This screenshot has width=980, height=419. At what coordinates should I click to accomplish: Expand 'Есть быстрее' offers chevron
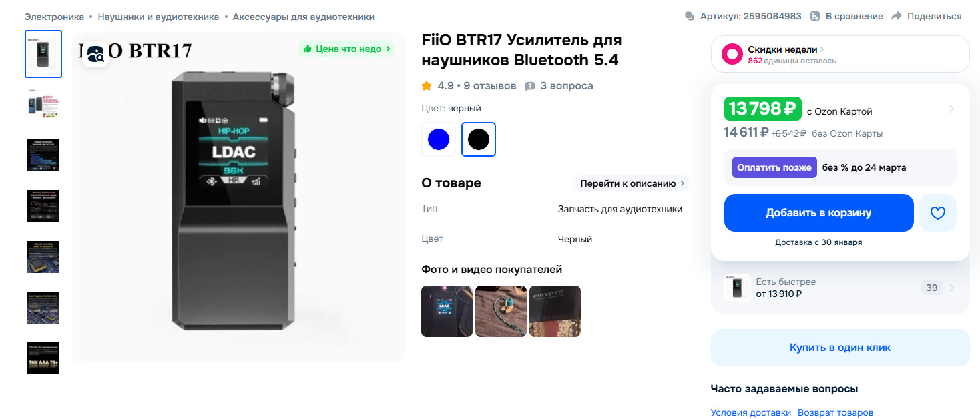pyautogui.click(x=951, y=288)
